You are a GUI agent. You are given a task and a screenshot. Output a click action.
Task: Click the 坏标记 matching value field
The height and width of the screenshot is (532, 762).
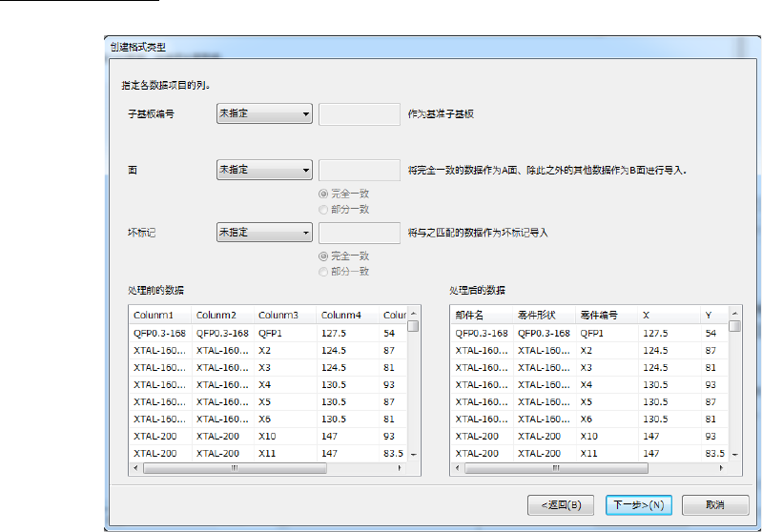pos(360,233)
